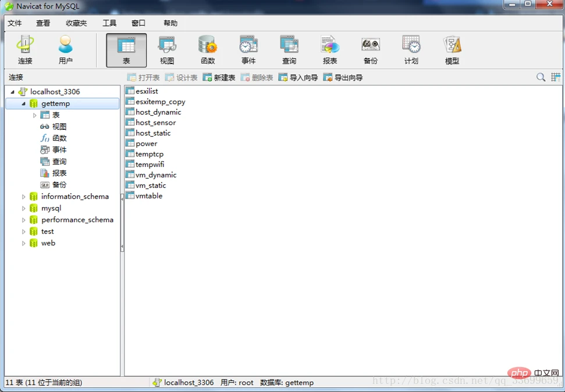
Task: Click the search magnifier icon
Action: tap(541, 77)
